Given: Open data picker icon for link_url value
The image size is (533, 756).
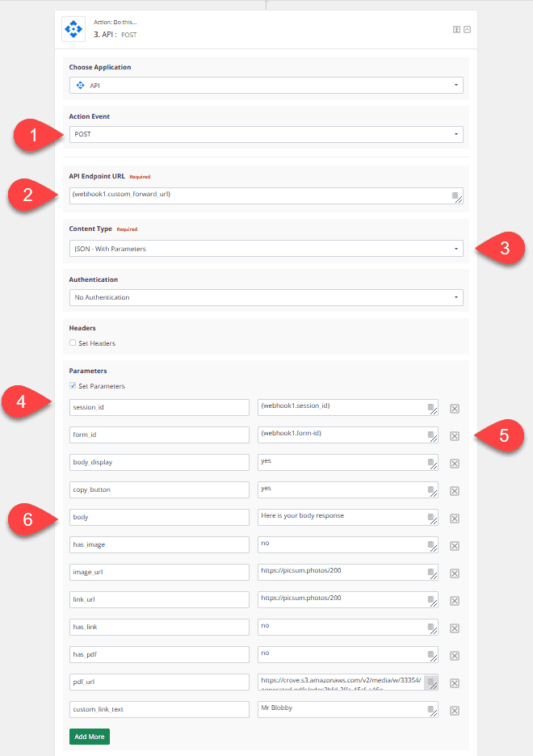Looking at the screenshot, I should pyautogui.click(x=431, y=600).
